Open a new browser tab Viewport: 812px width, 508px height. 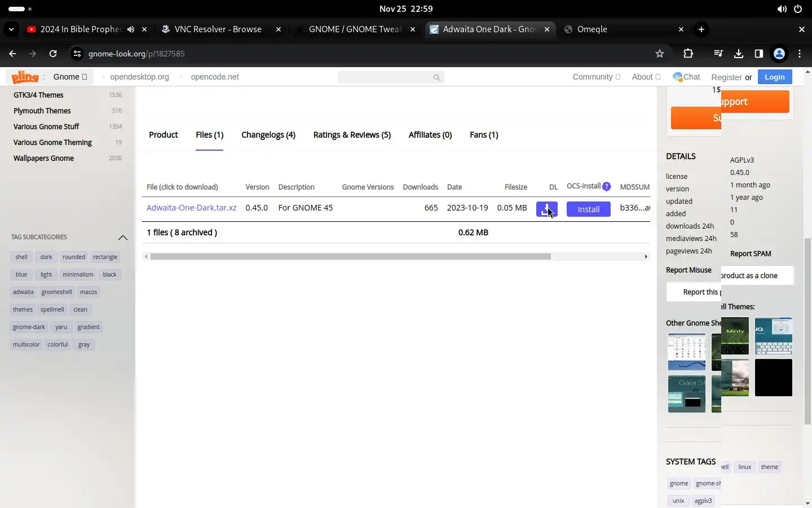[701, 29]
